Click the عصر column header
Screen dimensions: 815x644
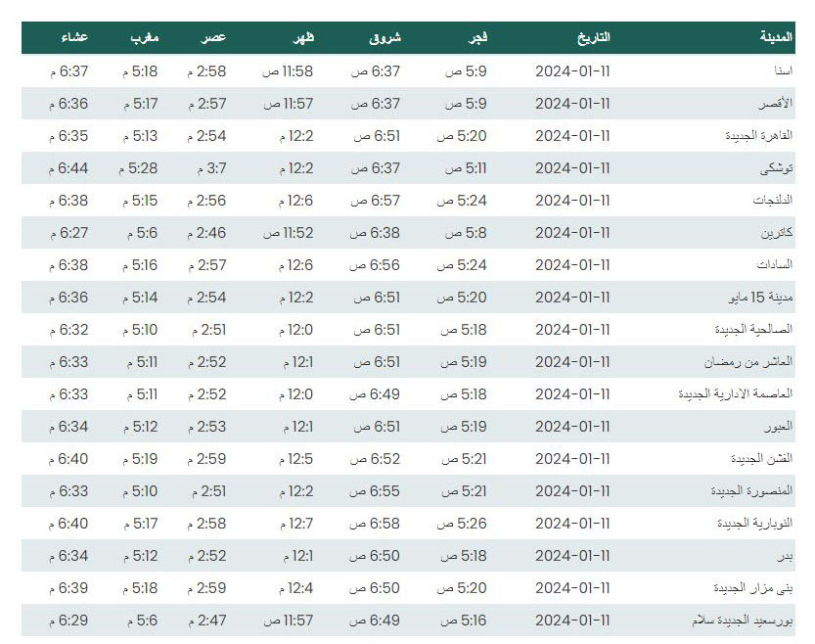tap(213, 37)
